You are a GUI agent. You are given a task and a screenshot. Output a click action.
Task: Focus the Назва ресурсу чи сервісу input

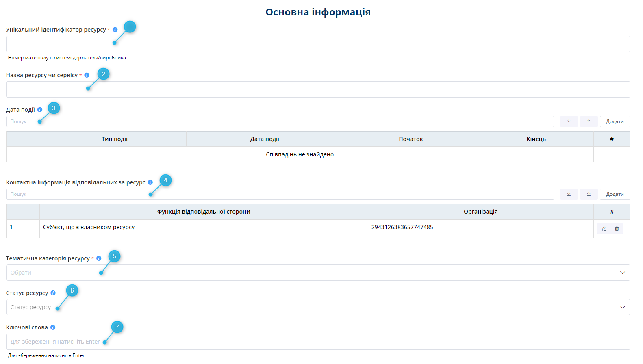tap(318, 89)
